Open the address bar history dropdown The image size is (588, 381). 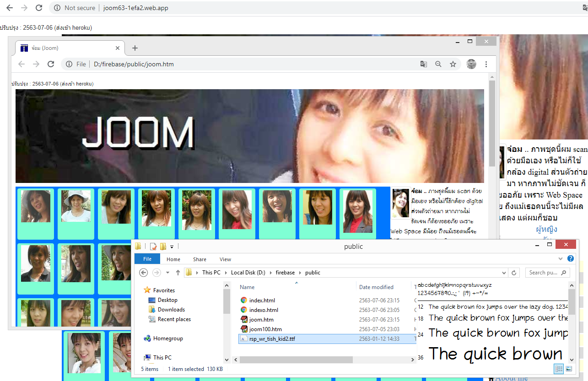(504, 273)
